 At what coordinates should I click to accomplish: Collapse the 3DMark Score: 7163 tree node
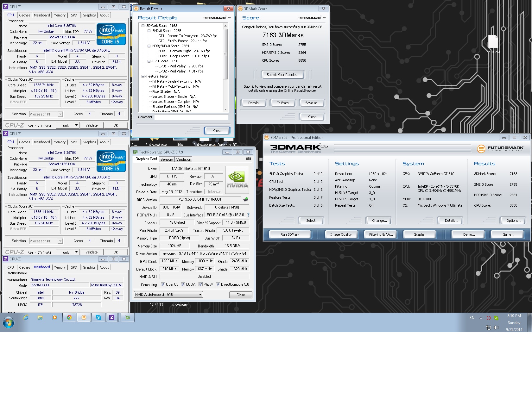point(143,26)
